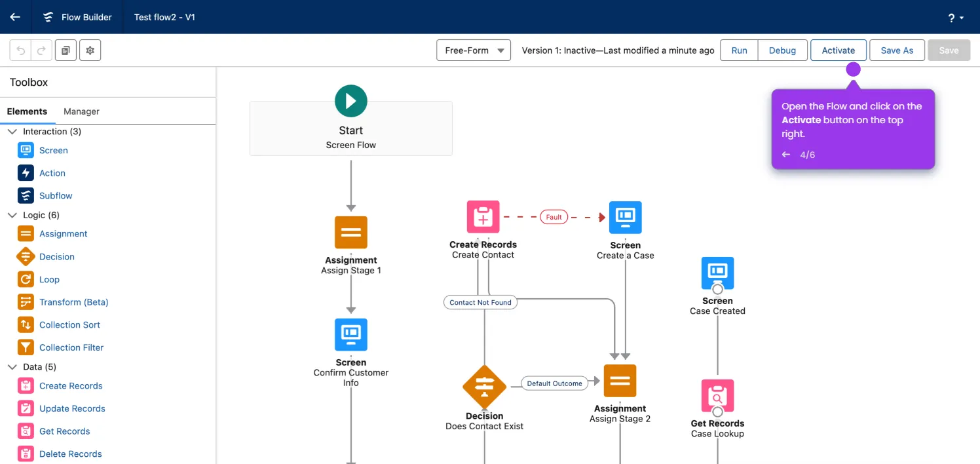The width and height of the screenshot is (980, 464).
Task: Open the flow settings gear icon
Action: point(90,50)
